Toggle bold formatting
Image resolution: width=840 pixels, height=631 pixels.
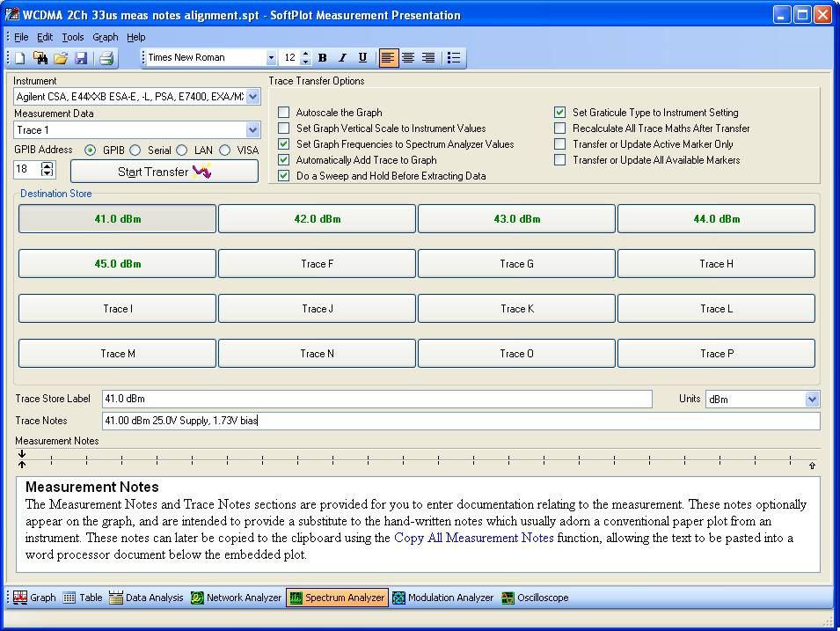point(322,58)
